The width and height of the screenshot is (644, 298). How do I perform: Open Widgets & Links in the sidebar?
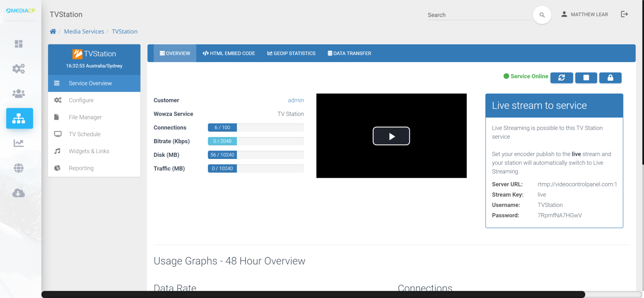tap(94, 151)
